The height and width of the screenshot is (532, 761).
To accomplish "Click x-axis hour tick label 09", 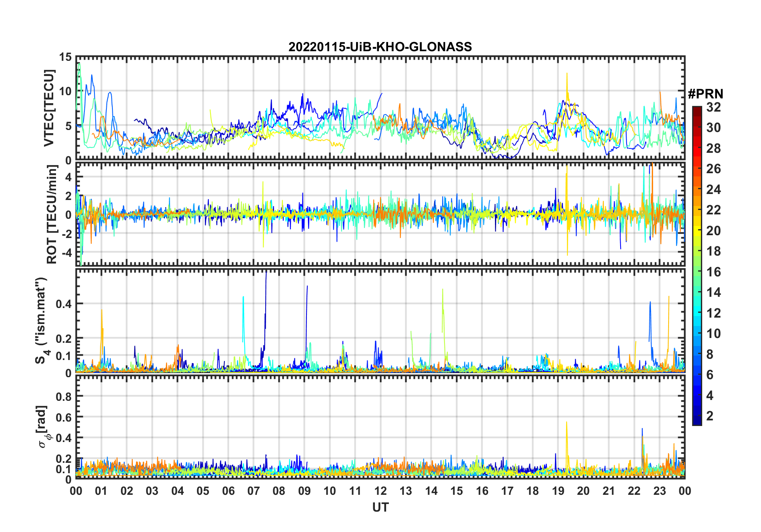I will pyautogui.click(x=304, y=491).
